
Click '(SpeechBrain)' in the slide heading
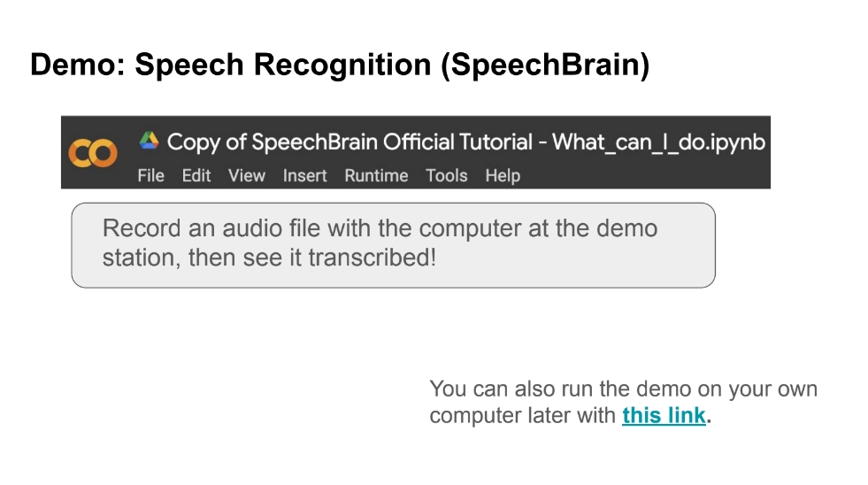545,65
